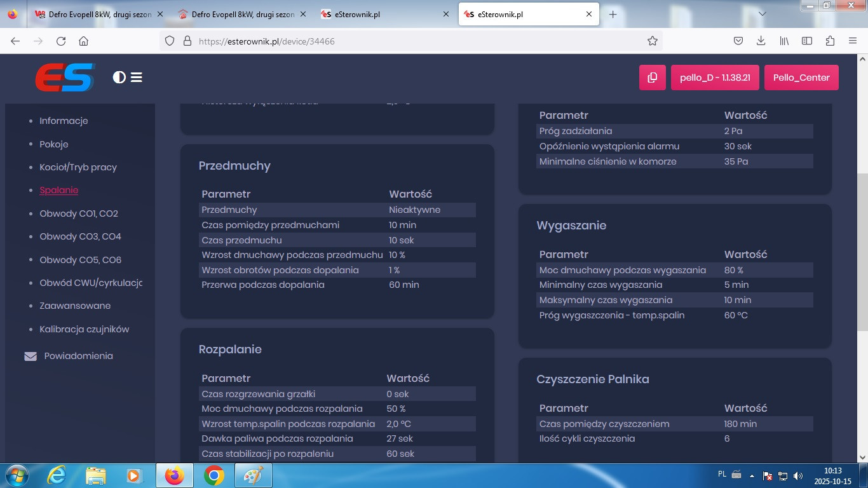Toggle dark/light contrast mode icon
Image resolution: width=868 pixels, height=488 pixels.
[x=119, y=78]
